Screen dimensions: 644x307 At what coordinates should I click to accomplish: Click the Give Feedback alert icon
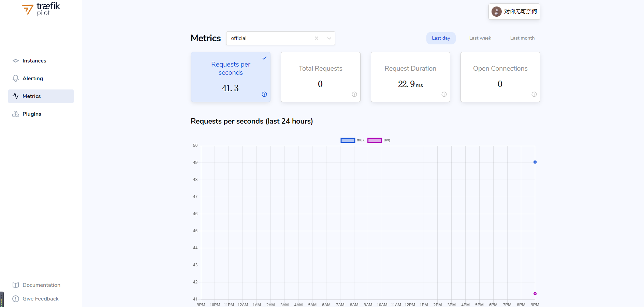tap(16, 299)
